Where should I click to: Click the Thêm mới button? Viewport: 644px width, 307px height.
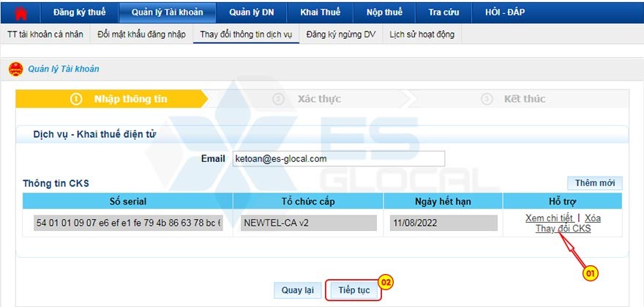click(x=595, y=183)
